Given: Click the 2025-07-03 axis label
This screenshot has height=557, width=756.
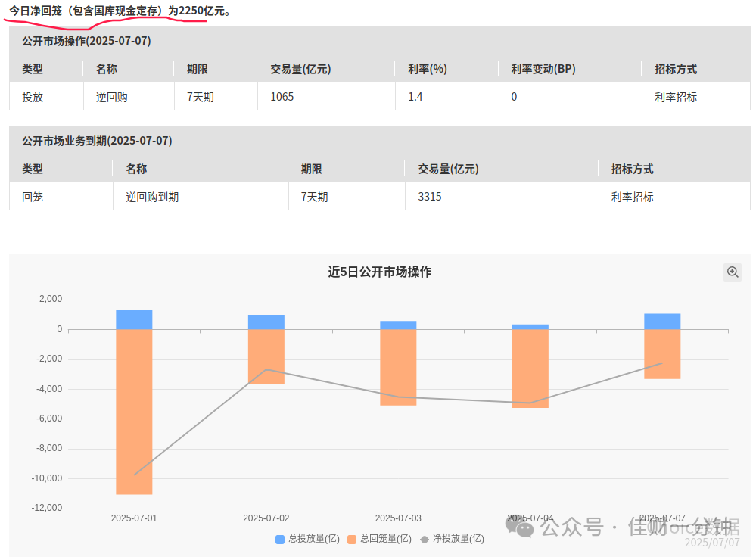Looking at the screenshot, I should (x=398, y=518).
